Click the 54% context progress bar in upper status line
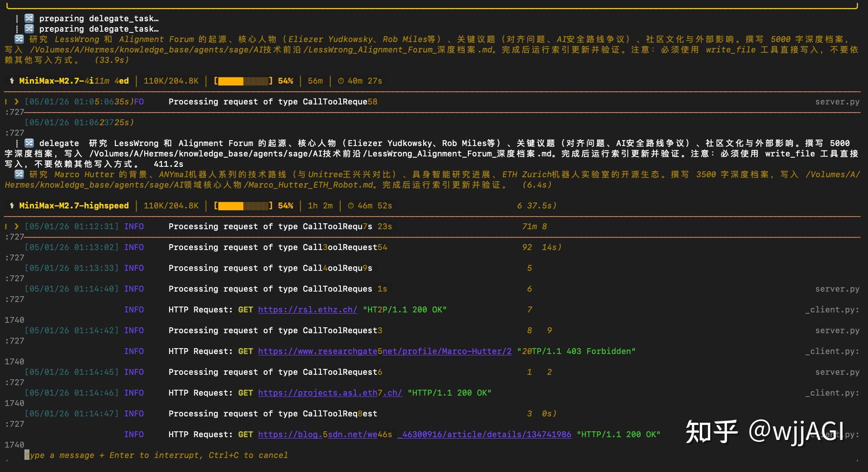Screen dimensions: 868x472 coord(243,81)
